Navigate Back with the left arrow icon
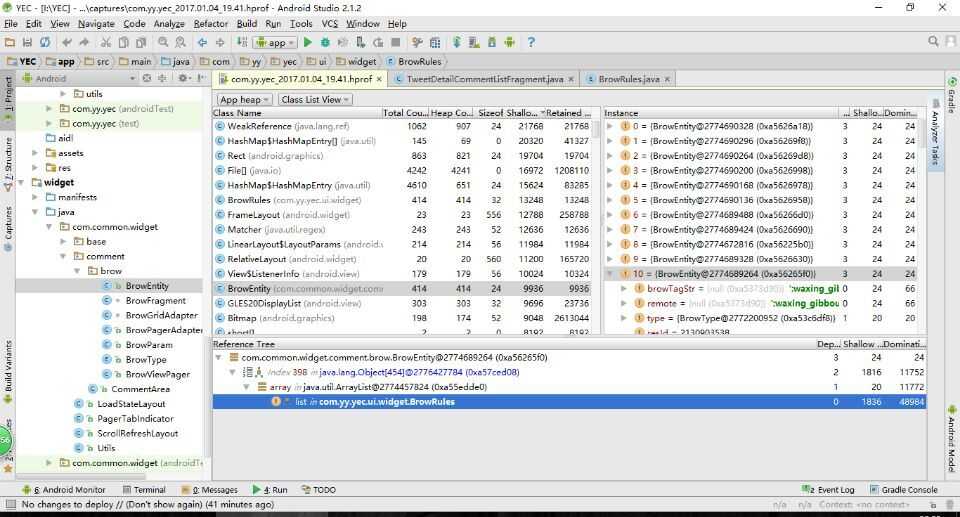The width and height of the screenshot is (960, 517). (202, 42)
